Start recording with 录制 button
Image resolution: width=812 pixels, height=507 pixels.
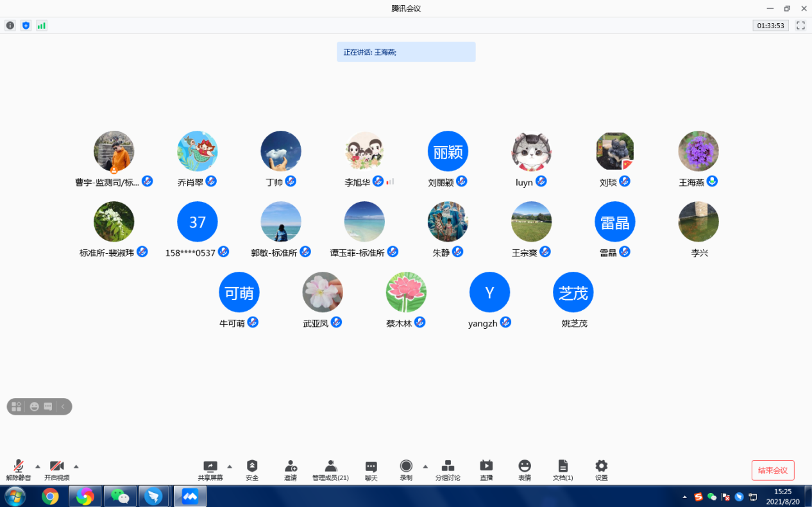click(x=406, y=467)
